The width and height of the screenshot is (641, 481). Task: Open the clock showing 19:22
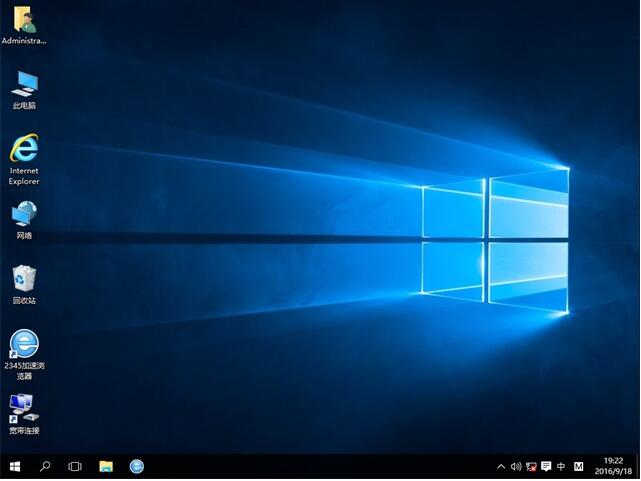pyautogui.click(x=613, y=466)
